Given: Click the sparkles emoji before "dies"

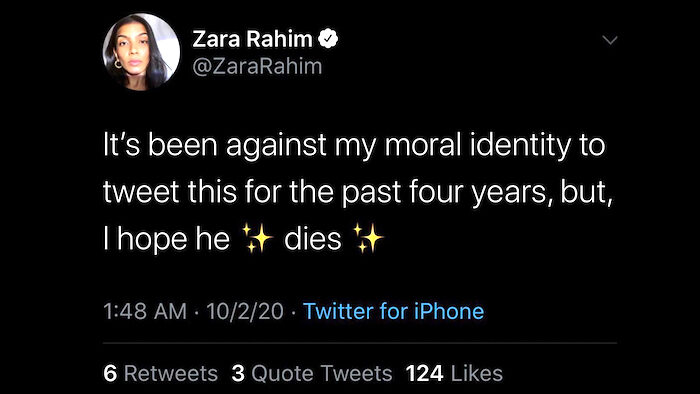Looking at the screenshot, I should click(257, 239).
